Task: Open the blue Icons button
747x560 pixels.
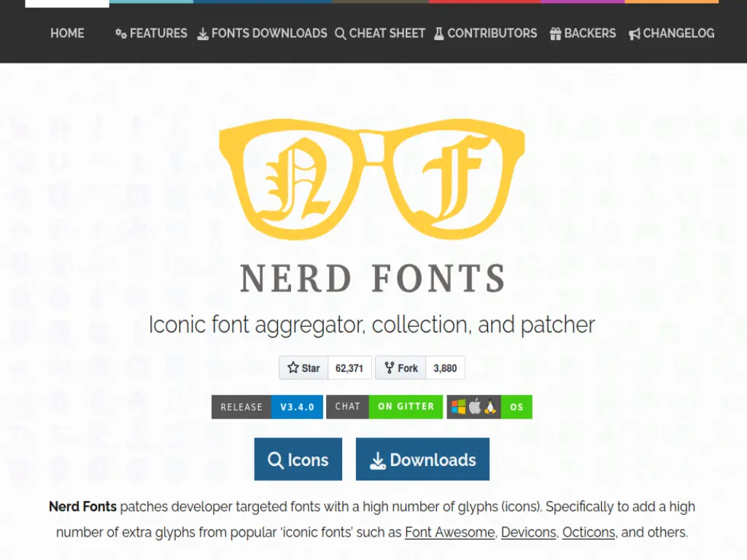Action: click(298, 459)
